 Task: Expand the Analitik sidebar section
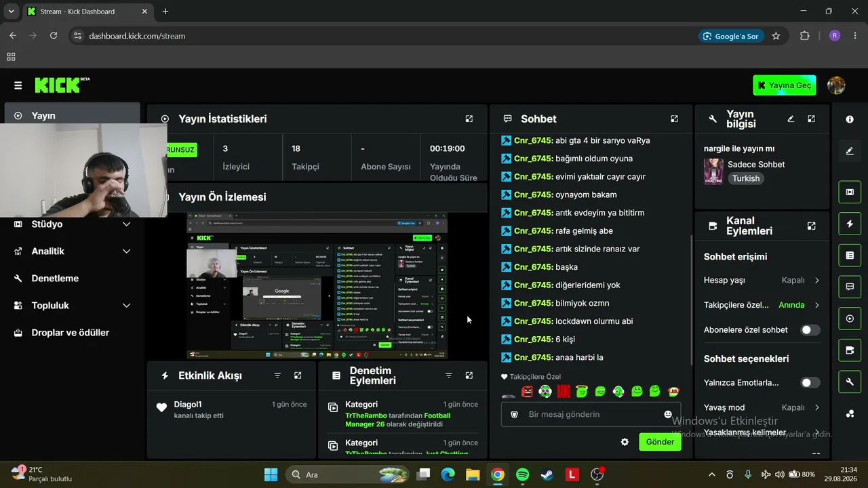[x=72, y=251]
